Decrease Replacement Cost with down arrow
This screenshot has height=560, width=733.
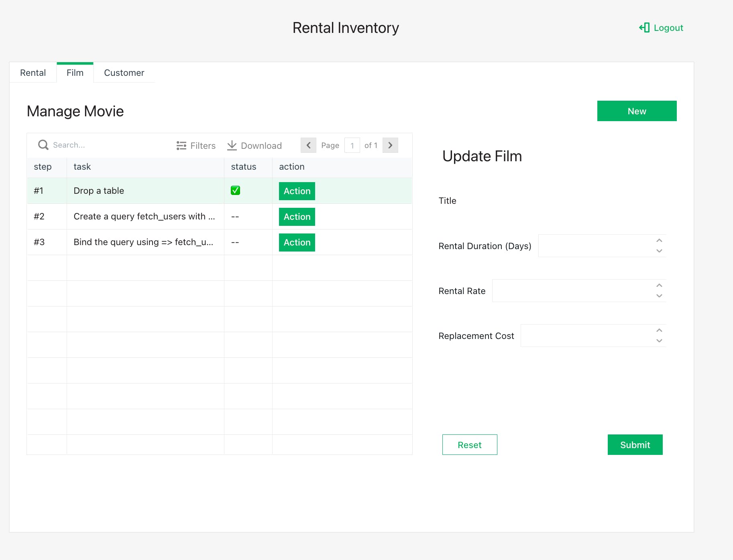point(659,341)
